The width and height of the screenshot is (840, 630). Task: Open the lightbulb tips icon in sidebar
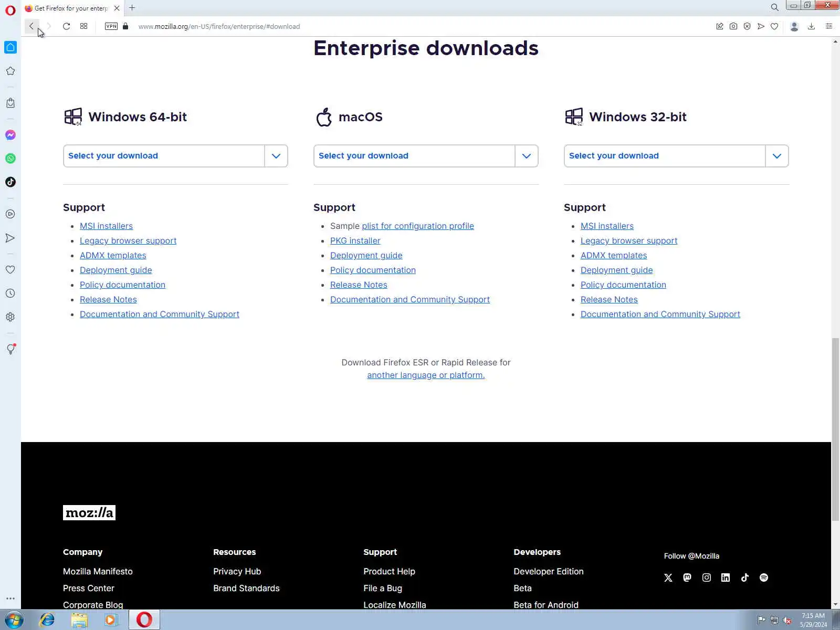[10, 349]
